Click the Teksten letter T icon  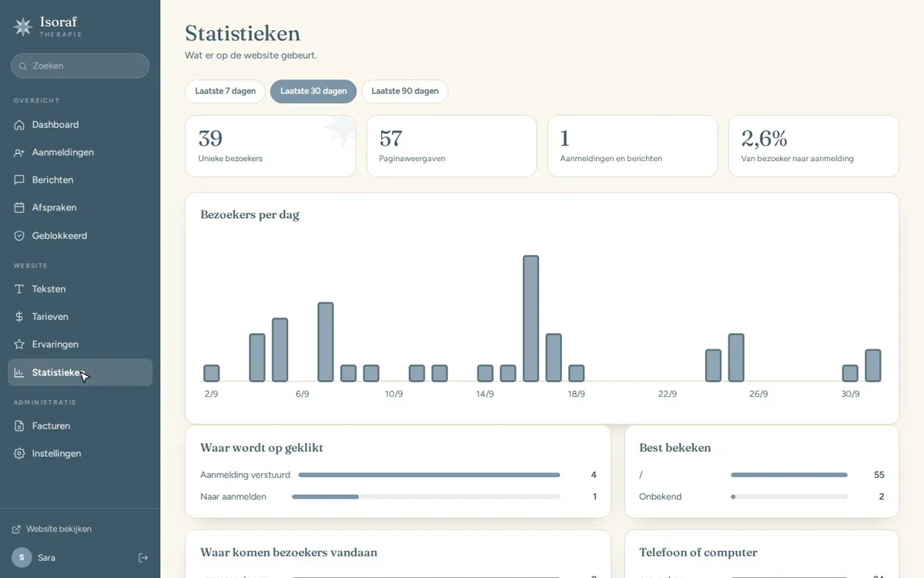(19, 290)
